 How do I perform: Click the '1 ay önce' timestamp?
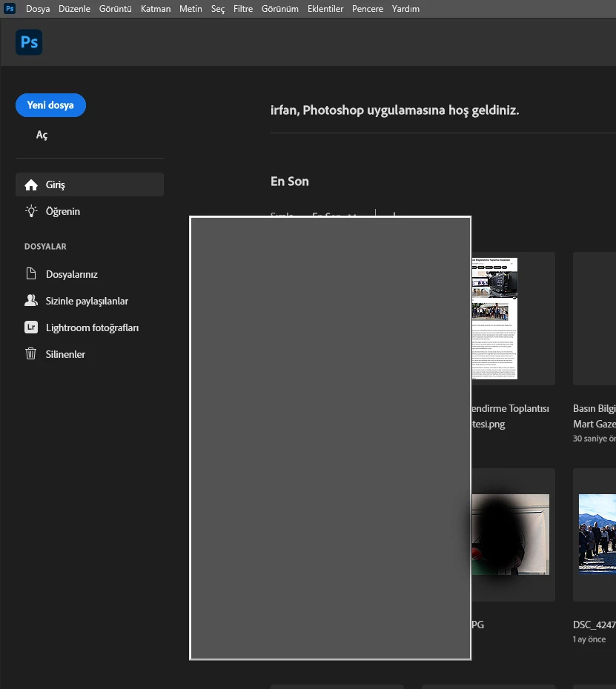click(589, 639)
